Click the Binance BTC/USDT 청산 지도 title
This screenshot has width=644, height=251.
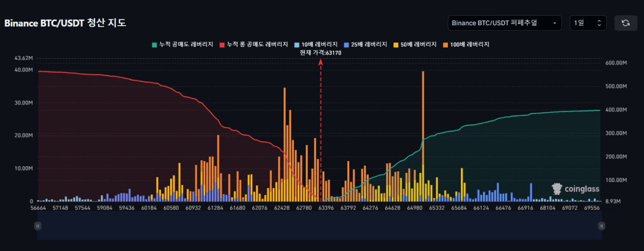click(x=65, y=23)
